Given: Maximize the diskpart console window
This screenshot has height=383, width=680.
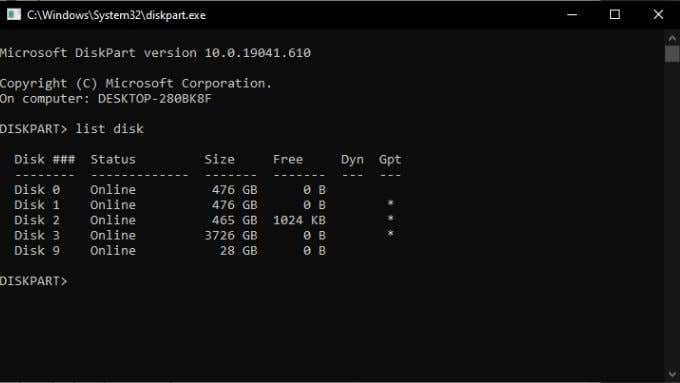Looking at the screenshot, I should tap(615, 15).
